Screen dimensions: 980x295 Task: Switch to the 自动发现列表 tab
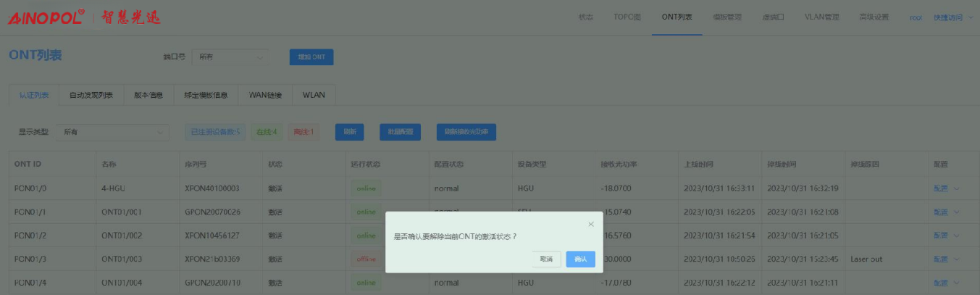pos(91,95)
